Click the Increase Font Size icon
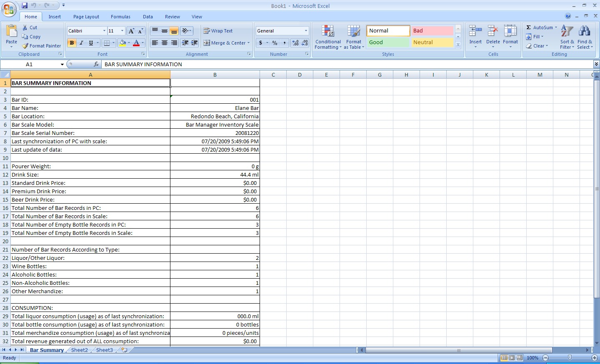This screenshot has width=600, height=364. [131, 31]
